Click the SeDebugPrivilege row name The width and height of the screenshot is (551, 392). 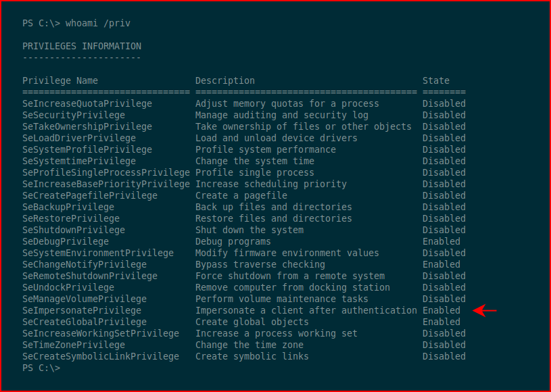[66, 242]
